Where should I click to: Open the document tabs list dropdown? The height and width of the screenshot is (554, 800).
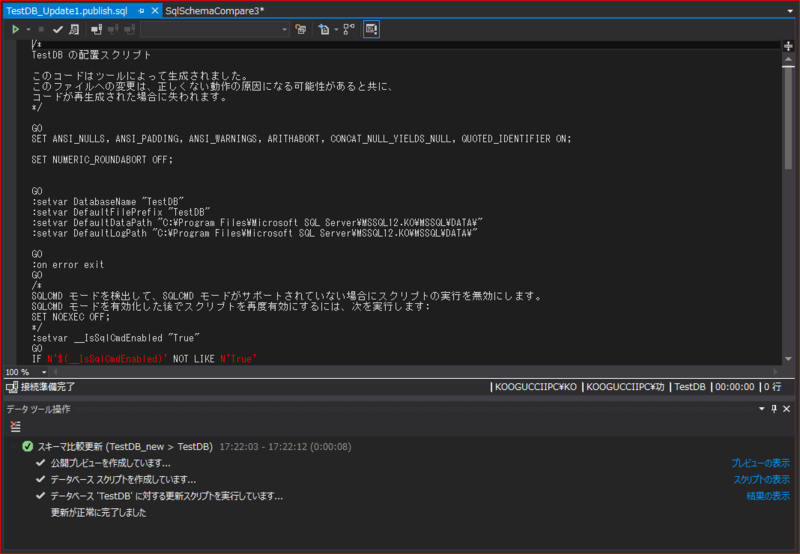[x=790, y=11]
